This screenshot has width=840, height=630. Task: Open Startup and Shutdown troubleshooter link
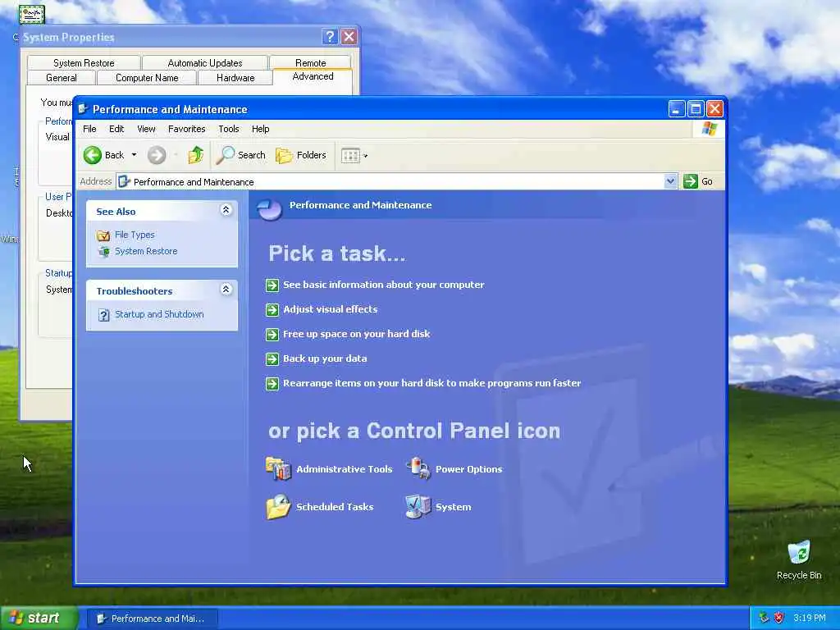[159, 314]
